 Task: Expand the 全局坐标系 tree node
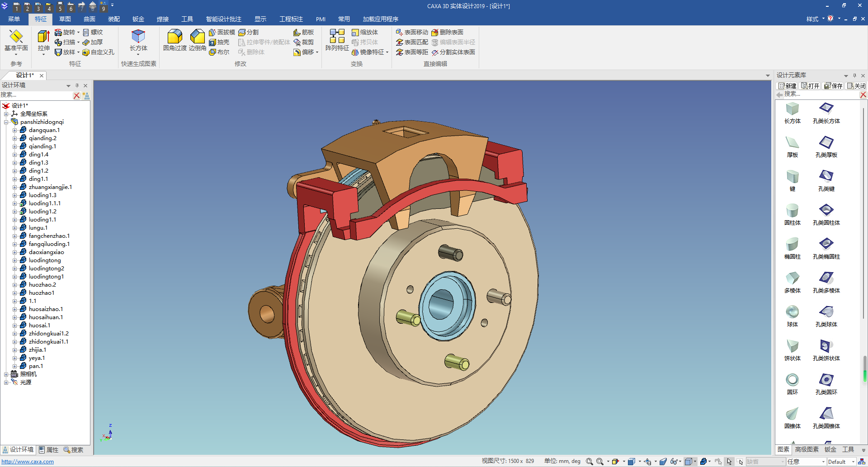(6, 113)
